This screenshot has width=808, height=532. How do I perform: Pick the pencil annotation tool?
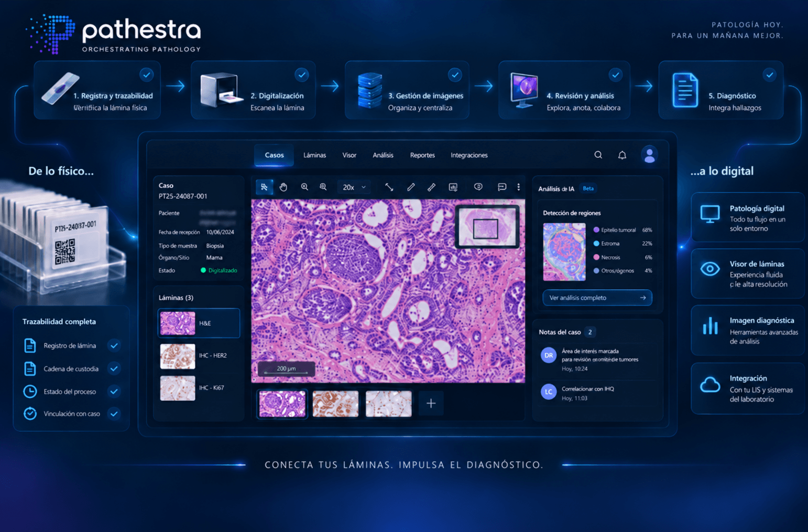click(x=411, y=187)
